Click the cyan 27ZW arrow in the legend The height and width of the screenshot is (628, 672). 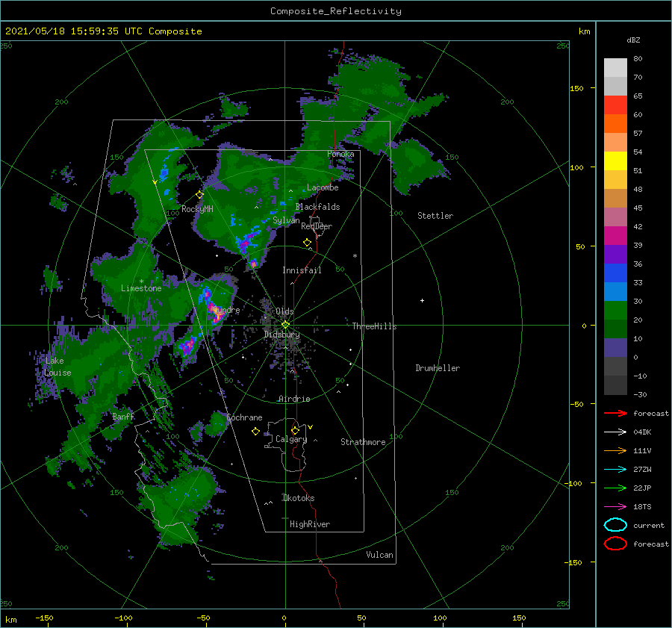(x=615, y=470)
